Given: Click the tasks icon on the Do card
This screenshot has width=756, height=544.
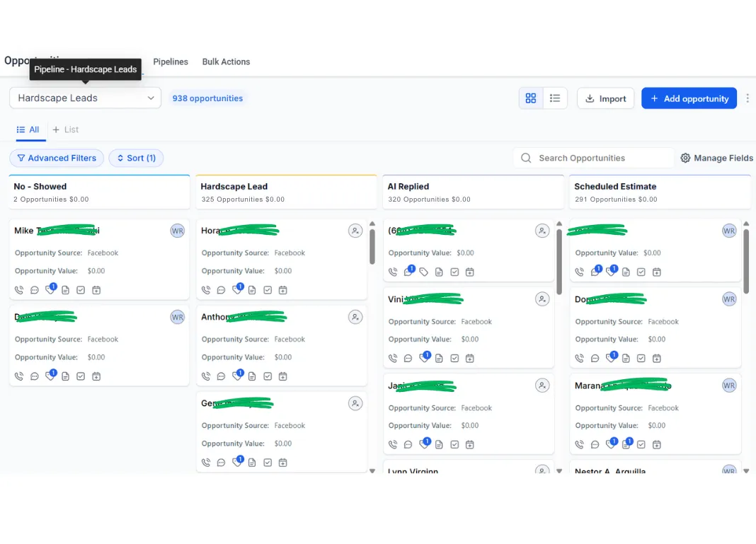Looking at the screenshot, I should [641, 358].
